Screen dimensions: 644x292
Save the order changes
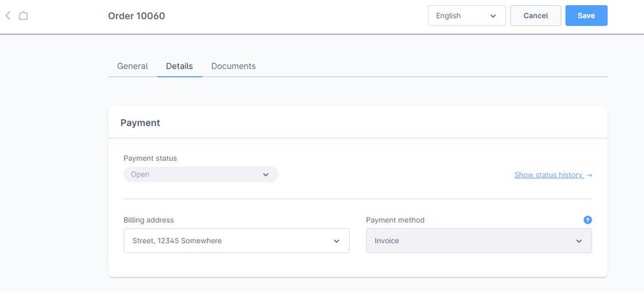[x=586, y=15]
